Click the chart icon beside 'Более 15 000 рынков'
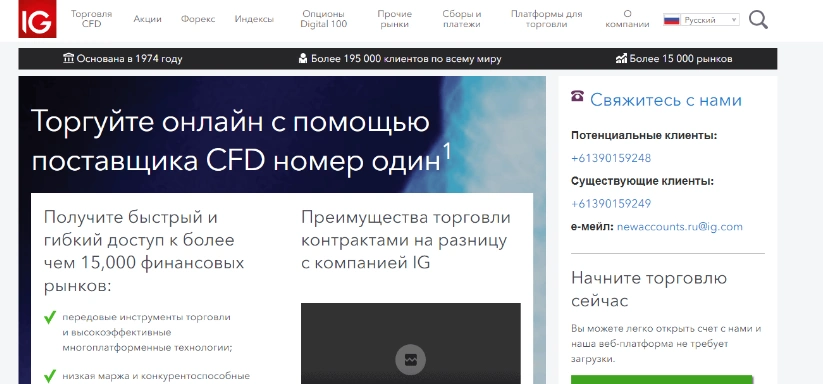Image resolution: width=823 pixels, height=384 pixels. (x=621, y=58)
